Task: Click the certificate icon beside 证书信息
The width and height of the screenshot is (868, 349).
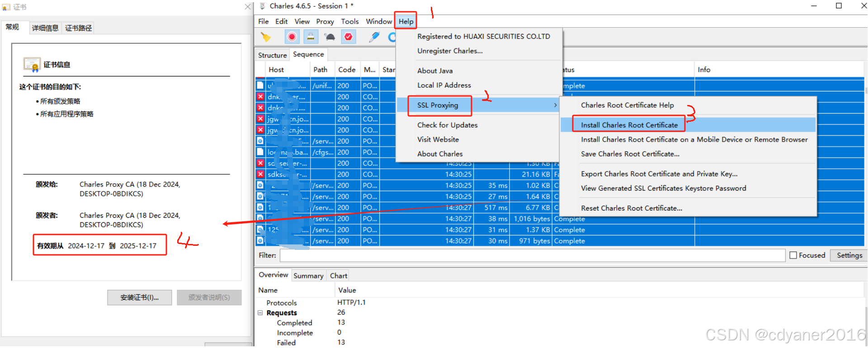Action: coord(32,65)
